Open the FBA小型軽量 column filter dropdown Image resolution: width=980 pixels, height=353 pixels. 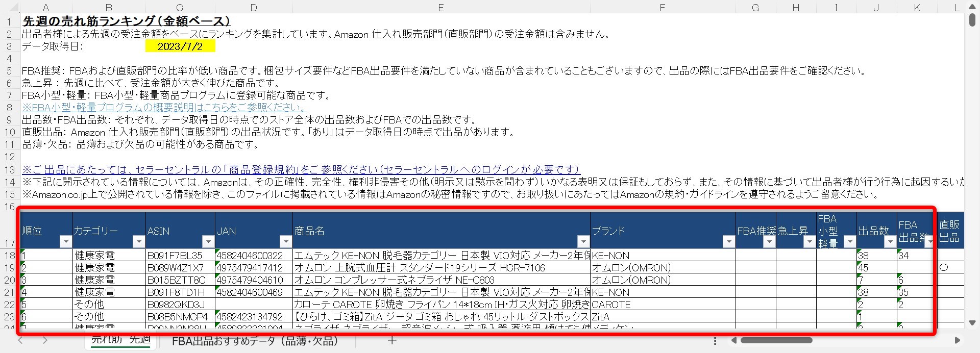[x=849, y=242]
